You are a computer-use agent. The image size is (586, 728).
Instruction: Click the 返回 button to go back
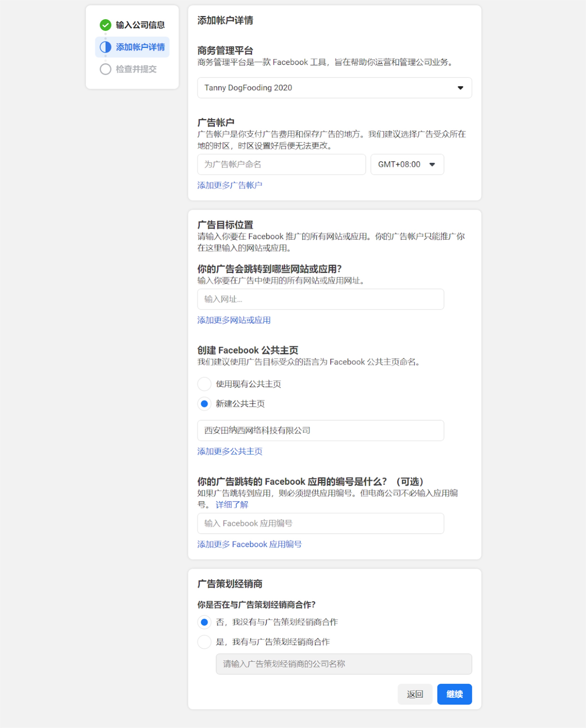pyautogui.click(x=415, y=694)
